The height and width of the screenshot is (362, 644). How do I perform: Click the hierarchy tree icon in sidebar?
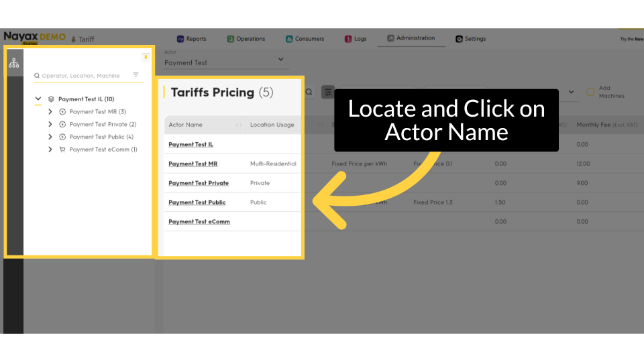pos(13,63)
